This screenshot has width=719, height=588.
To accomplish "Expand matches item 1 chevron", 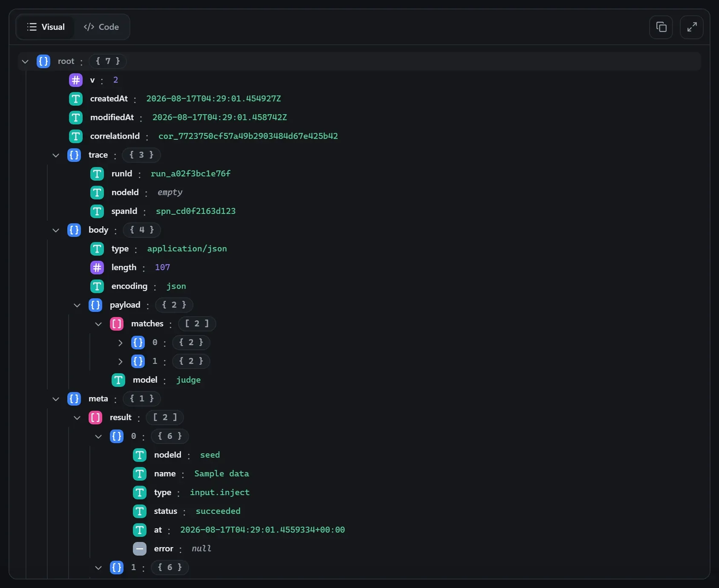I will point(120,361).
